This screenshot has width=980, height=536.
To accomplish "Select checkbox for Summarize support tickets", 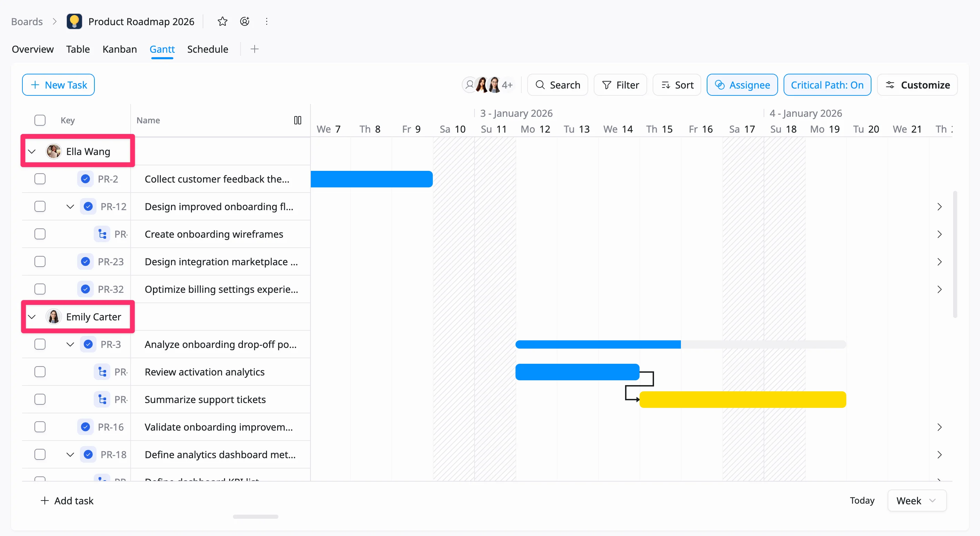I will [x=40, y=400].
